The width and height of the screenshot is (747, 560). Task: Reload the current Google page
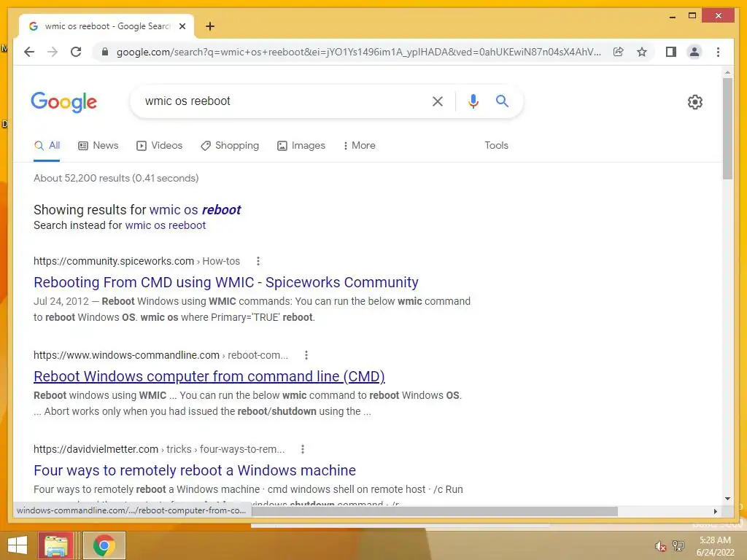click(x=76, y=52)
